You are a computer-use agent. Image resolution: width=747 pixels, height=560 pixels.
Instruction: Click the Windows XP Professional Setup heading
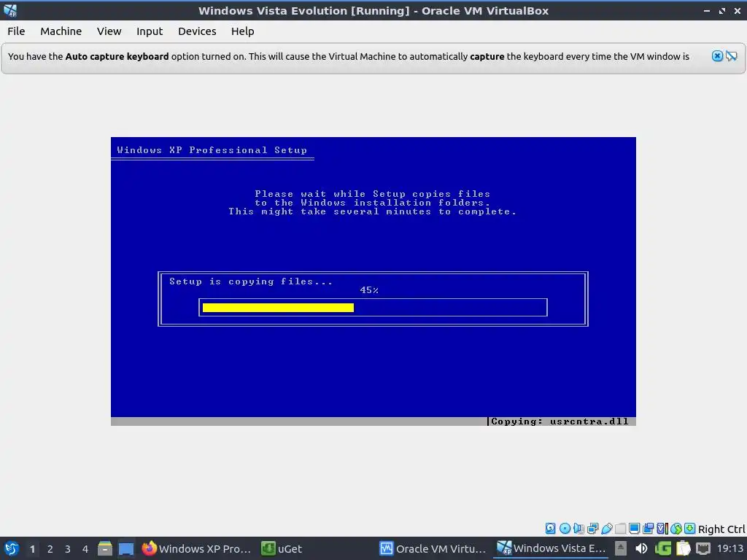coord(212,150)
